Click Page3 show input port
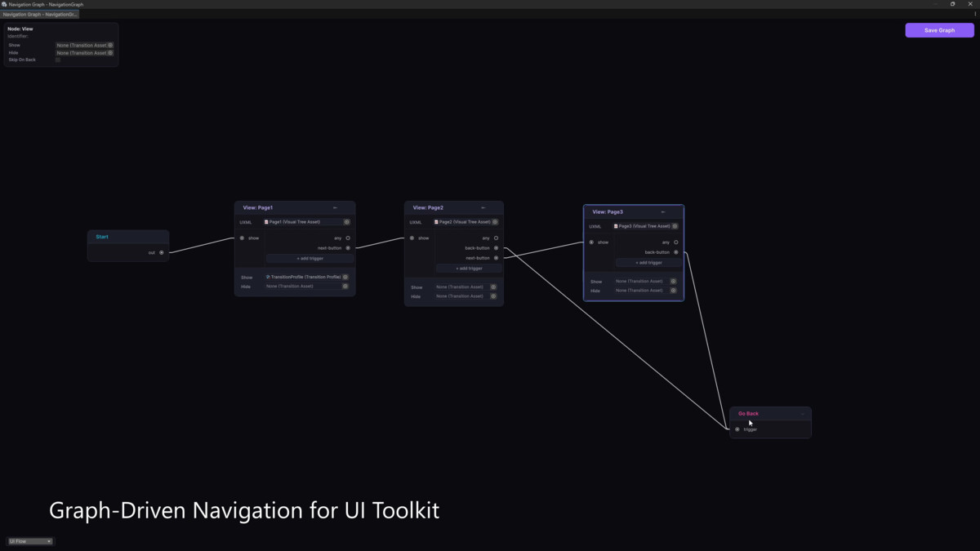This screenshot has width=980, height=551. (x=591, y=242)
